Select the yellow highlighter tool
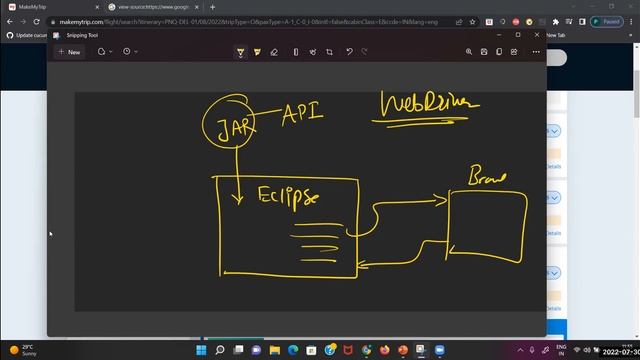 click(257, 52)
